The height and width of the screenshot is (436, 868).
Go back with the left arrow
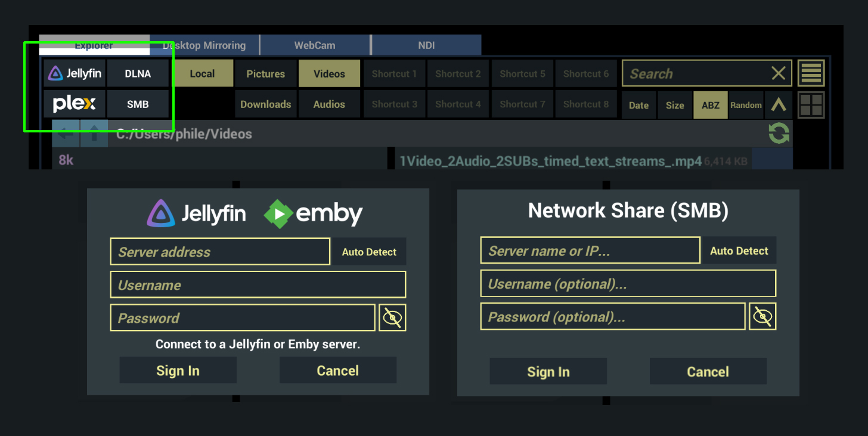click(x=66, y=134)
